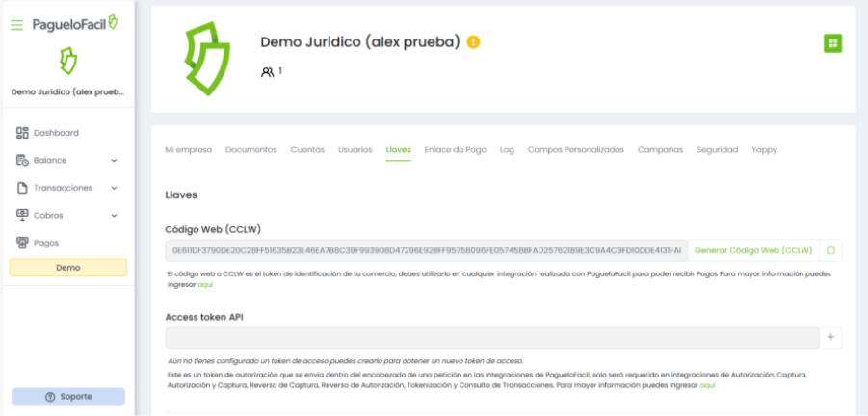The width and height of the screenshot is (868, 416).
Task: Click the users count icon under company name
Action: tap(267, 72)
